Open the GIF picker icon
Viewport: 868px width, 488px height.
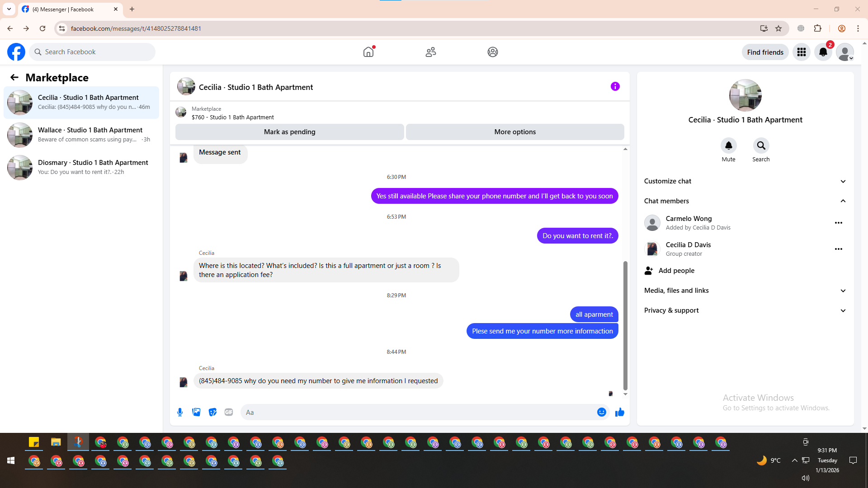click(229, 412)
